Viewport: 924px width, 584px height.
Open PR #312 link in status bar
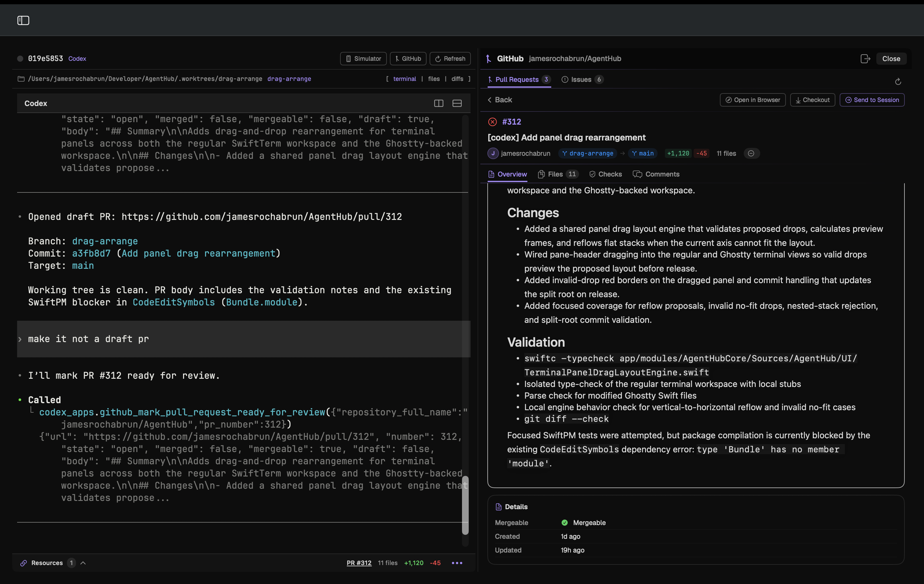[x=359, y=563]
